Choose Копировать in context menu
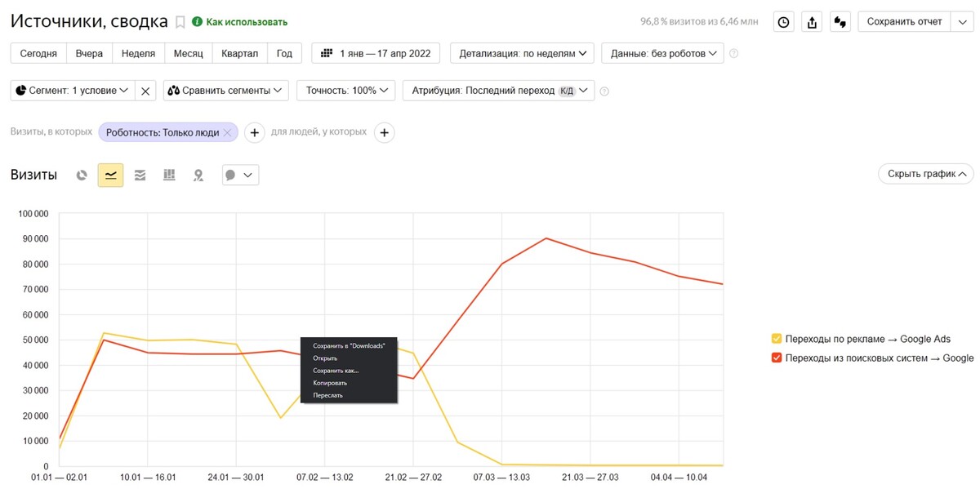 point(349,382)
